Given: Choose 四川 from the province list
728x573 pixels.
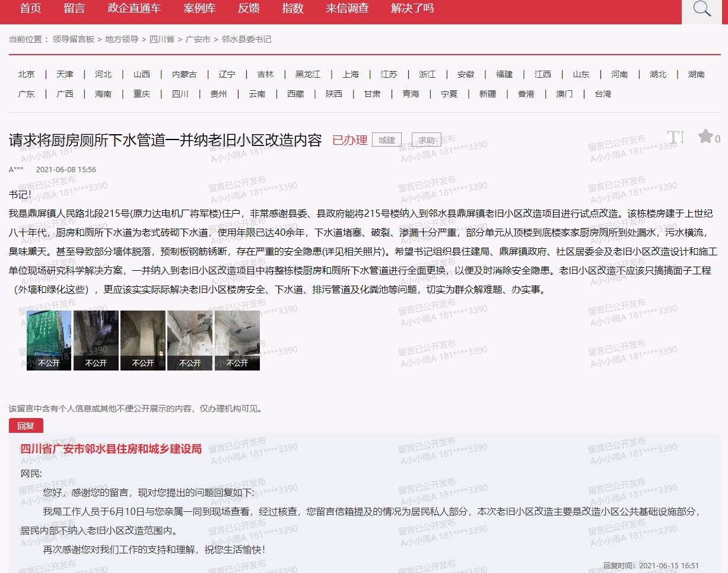Looking at the screenshot, I should 180,94.
